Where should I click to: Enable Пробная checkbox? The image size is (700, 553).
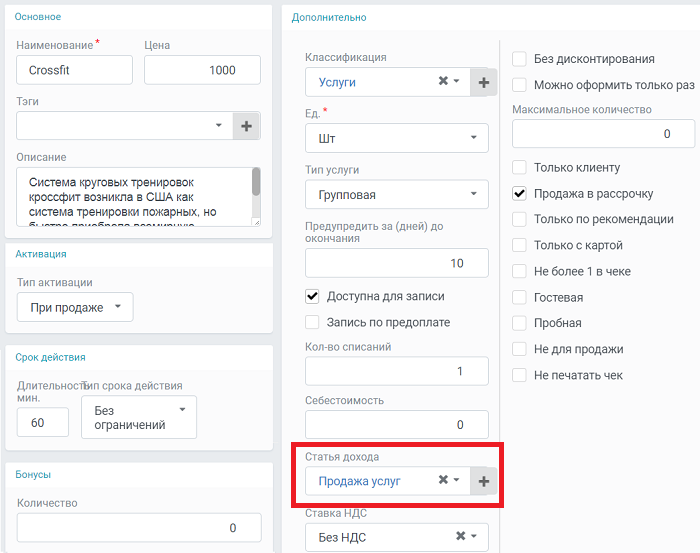click(519, 323)
